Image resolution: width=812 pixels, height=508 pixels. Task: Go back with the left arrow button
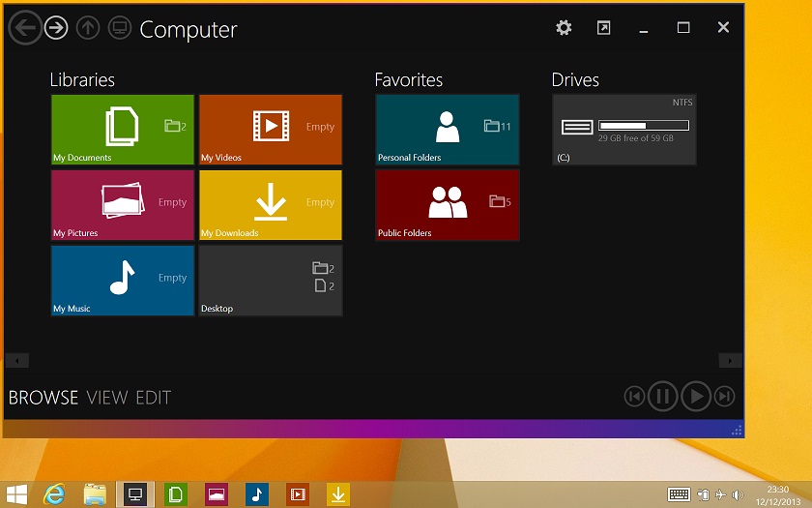(x=24, y=27)
